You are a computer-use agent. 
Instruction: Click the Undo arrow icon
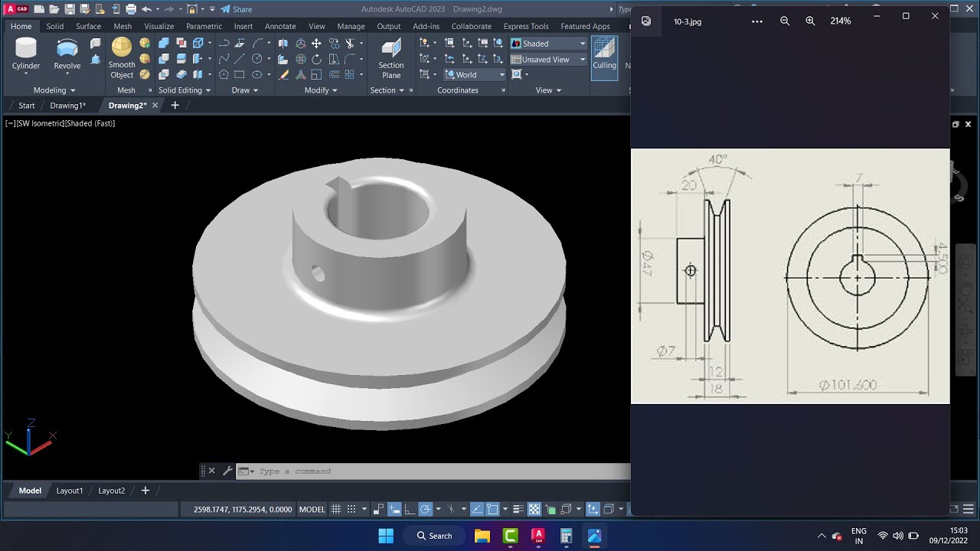[145, 9]
